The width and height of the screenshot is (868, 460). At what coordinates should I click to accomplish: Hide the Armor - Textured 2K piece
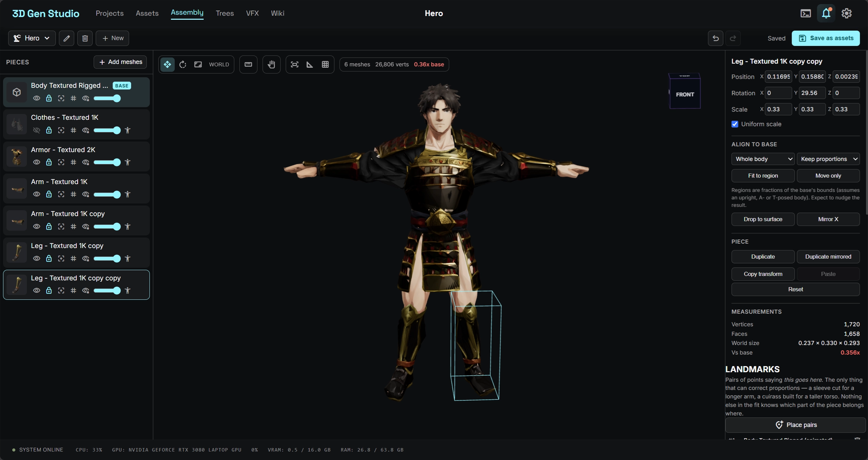click(36, 162)
